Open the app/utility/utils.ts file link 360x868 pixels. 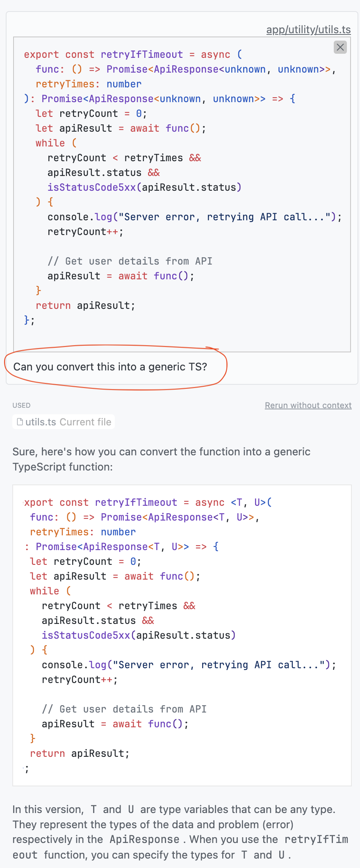pos(308,30)
